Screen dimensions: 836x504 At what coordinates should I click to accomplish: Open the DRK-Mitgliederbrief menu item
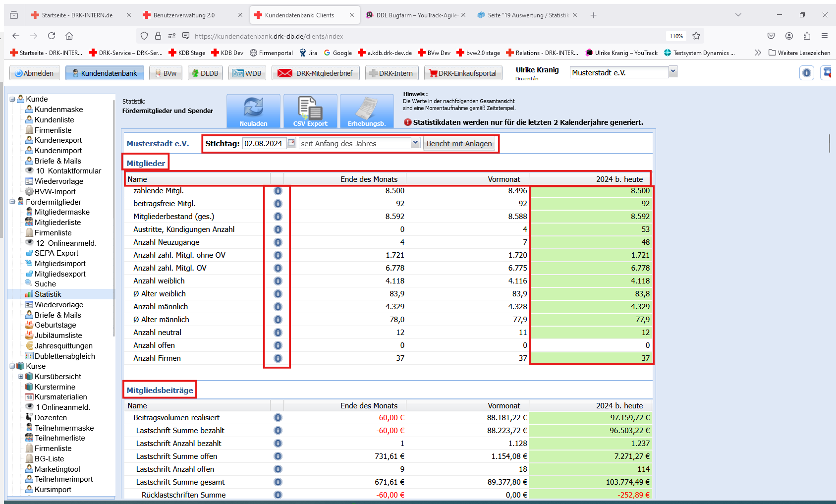coord(318,73)
